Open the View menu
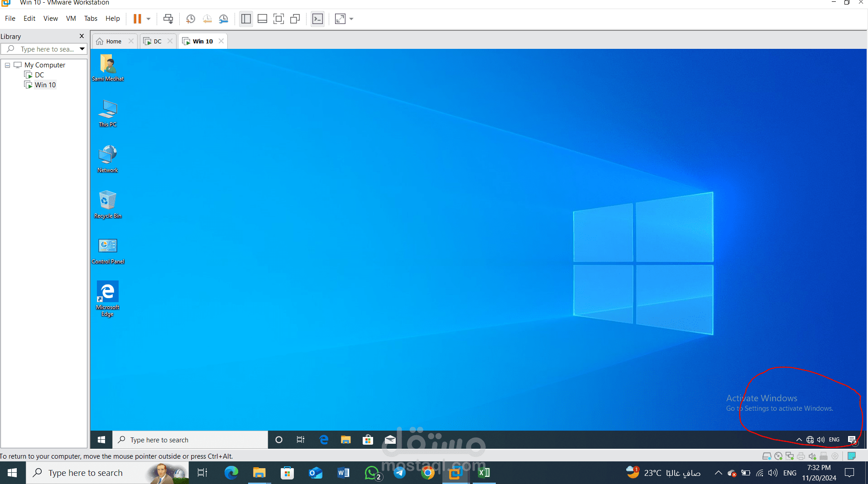 [x=50, y=19]
